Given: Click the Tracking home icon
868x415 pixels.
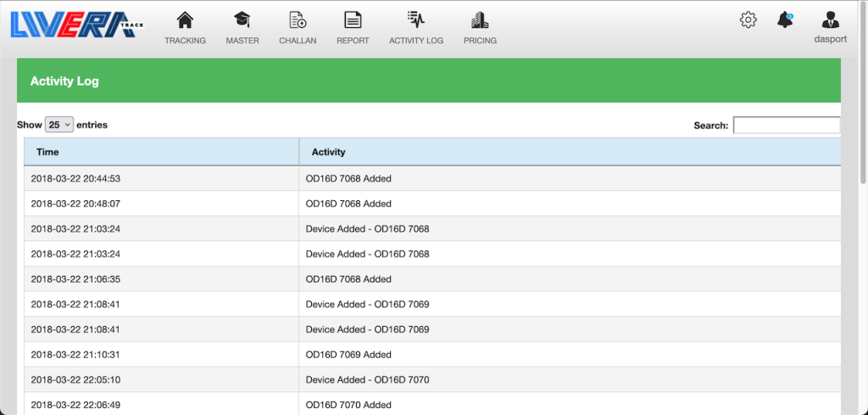Looking at the screenshot, I should [x=185, y=20].
